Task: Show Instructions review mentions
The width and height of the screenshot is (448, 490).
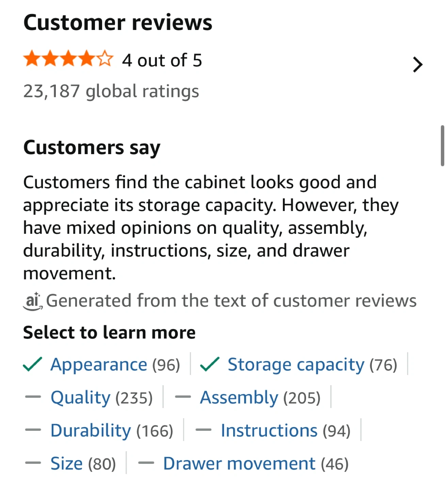Action: point(269,430)
